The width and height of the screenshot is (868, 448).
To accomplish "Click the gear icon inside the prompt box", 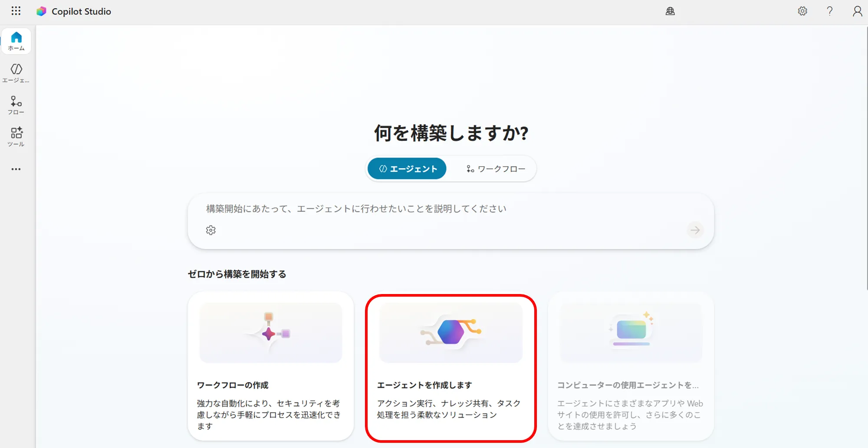I will pyautogui.click(x=211, y=230).
